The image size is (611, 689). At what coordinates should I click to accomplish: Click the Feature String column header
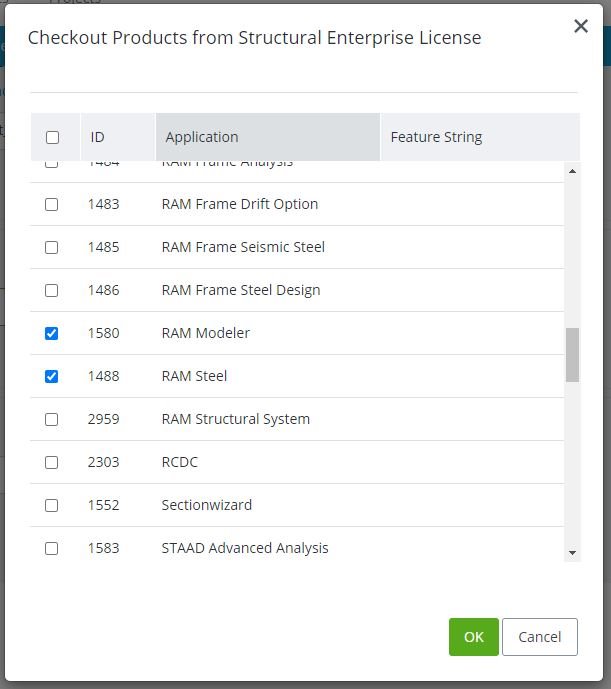[x=436, y=137]
